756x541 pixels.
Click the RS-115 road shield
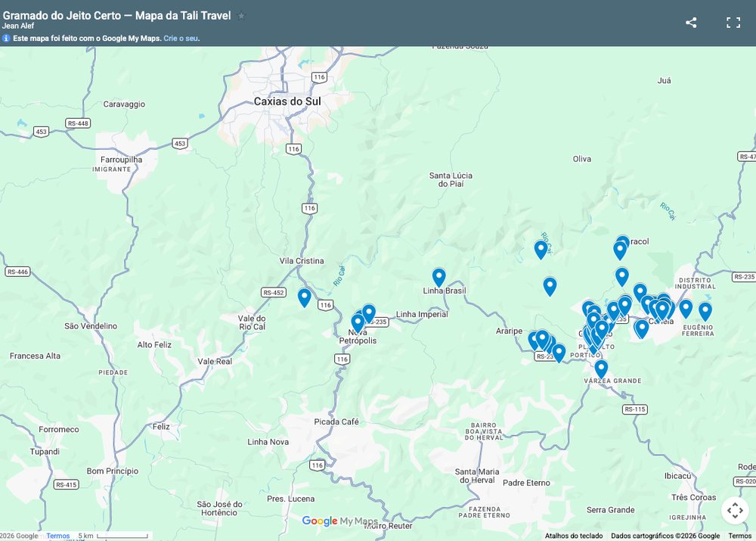(x=635, y=409)
